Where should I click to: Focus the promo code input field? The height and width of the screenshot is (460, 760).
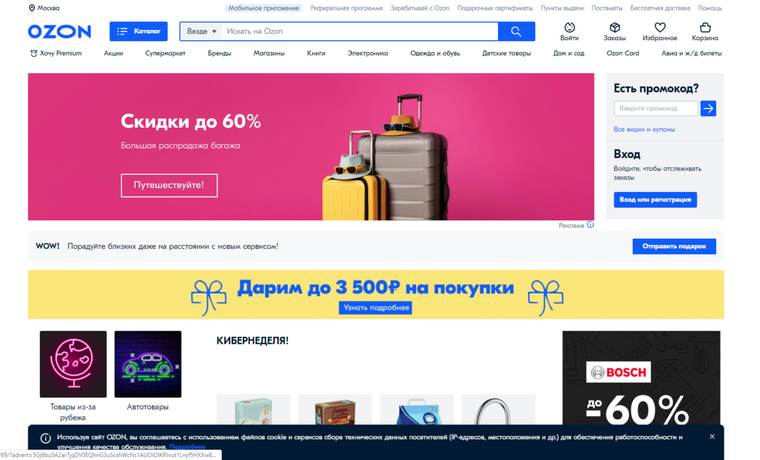pyautogui.click(x=656, y=109)
